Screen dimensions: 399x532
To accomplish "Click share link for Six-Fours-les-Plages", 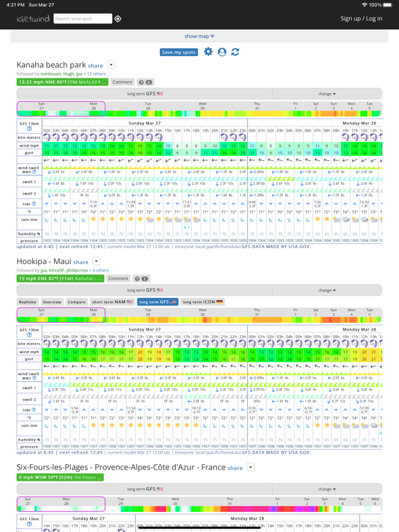I will [235, 468].
